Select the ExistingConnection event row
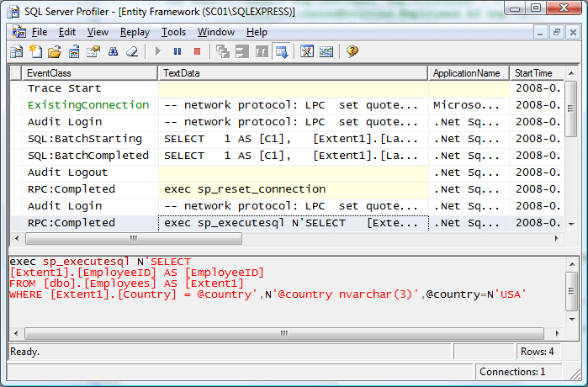 pyautogui.click(x=287, y=105)
